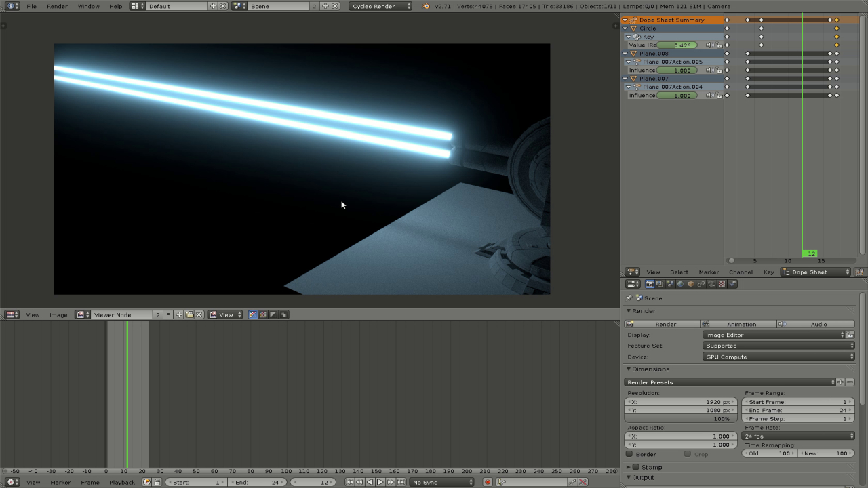Click the record button in the timeline
The width and height of the screenshot is (868, 488).
(488, 482)
